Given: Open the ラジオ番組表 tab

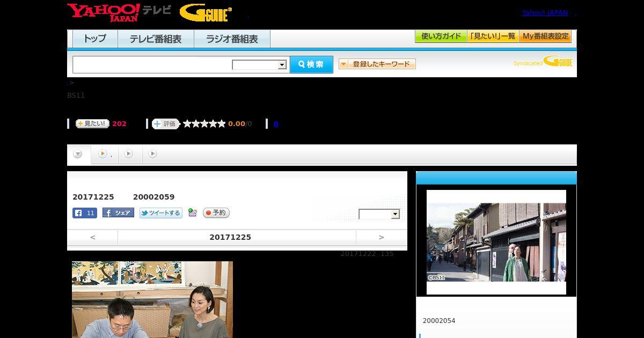Looking at the screenshot, I should (232, 39).
